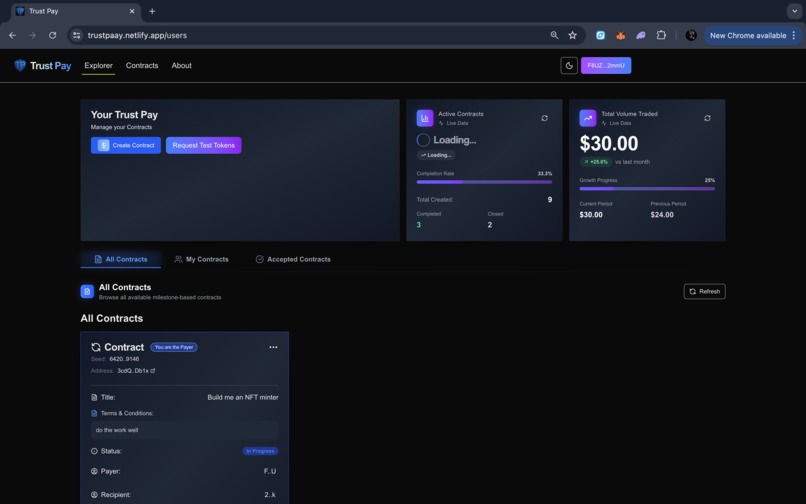Switch to the All Contracts tab
This screenshot has height=504, width=806.
point(121,259)
